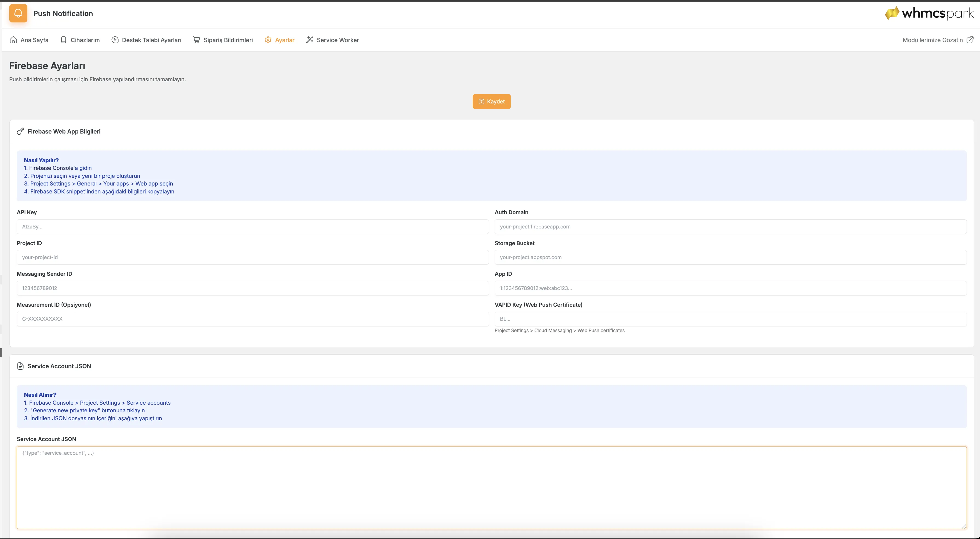
Task: Focus the Project ID input field
Action: point(253,257)
